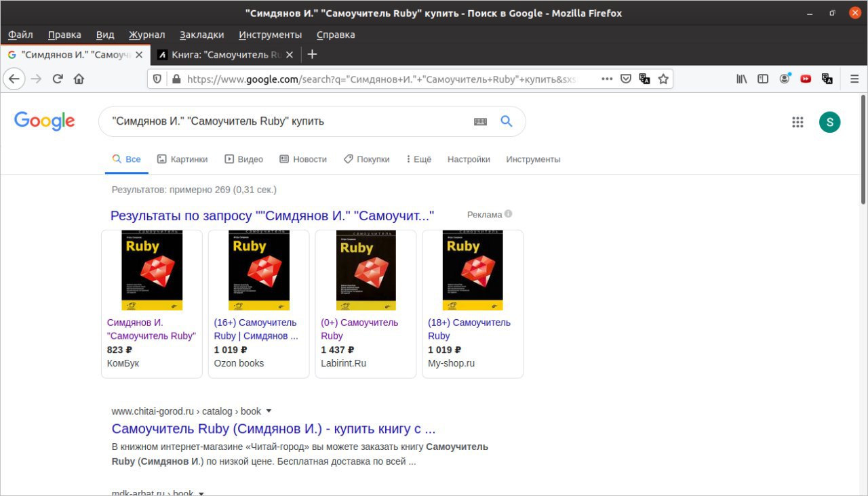Open Firefox hamburger menu
Screen dimensions: 868x496
click(x=854, y=79)
